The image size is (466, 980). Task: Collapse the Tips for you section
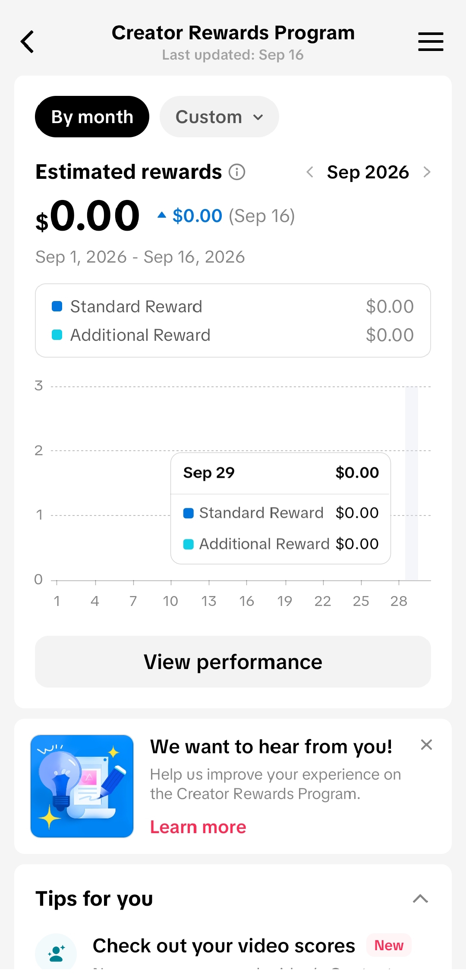click(x=420, y=899)
